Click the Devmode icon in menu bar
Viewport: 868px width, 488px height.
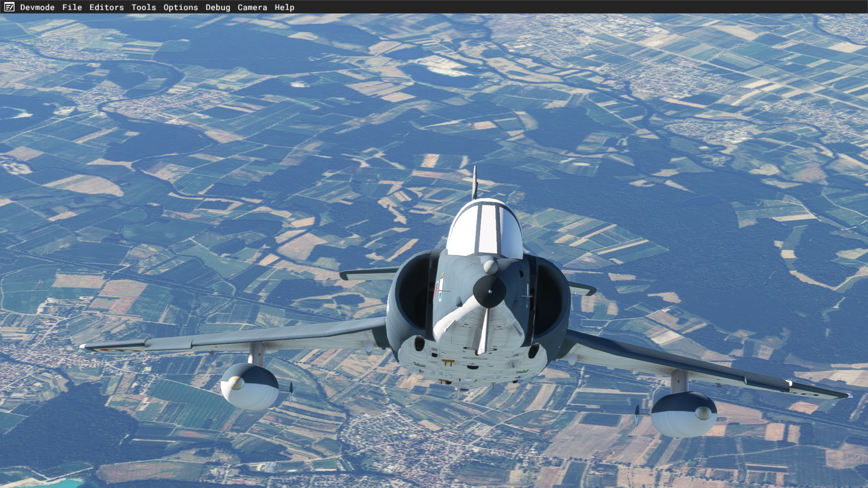(x=9, y=7)
